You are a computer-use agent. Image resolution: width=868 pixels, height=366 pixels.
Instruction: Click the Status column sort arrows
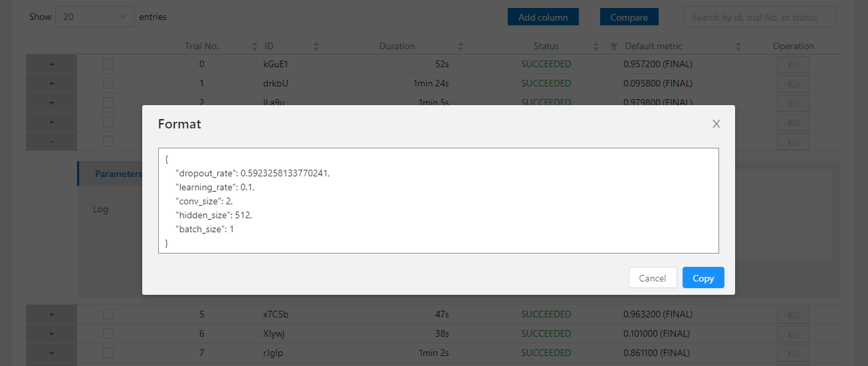tap(596, 47)
